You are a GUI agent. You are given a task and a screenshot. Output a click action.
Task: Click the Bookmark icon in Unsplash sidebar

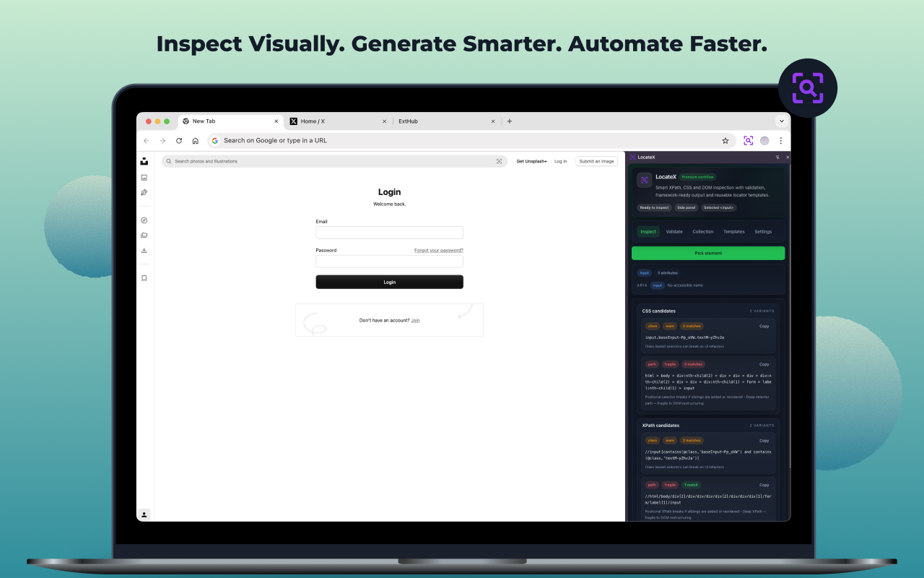point(144,278)
